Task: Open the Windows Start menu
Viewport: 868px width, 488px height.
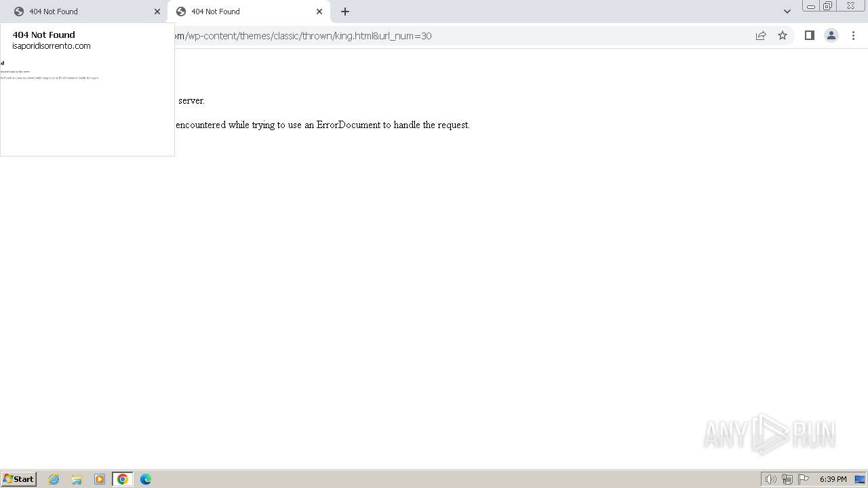Action: point(19,479)
